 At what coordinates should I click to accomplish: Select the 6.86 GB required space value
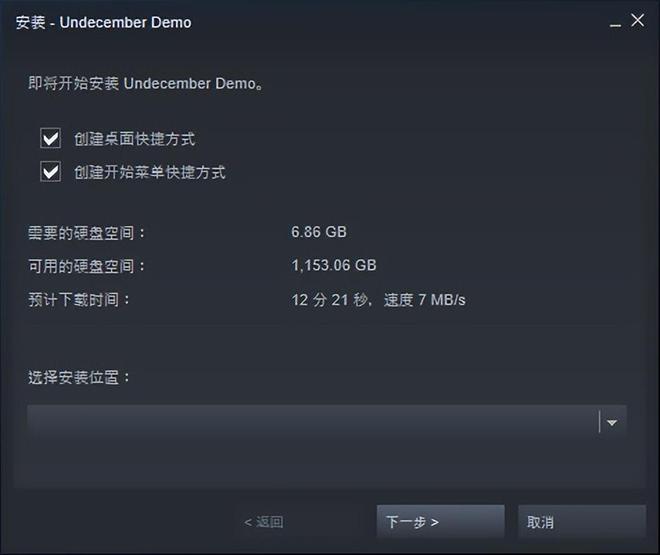pos(319,232)
